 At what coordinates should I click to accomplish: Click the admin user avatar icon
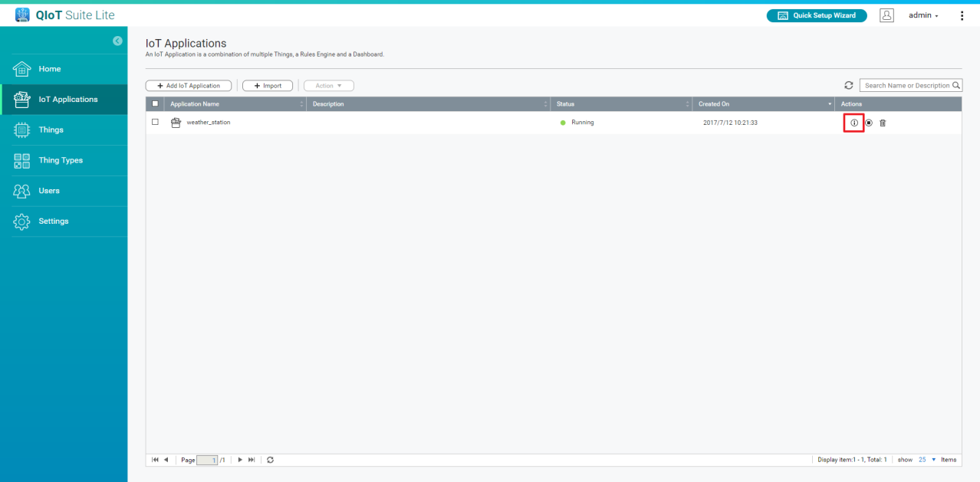(886, 15)
